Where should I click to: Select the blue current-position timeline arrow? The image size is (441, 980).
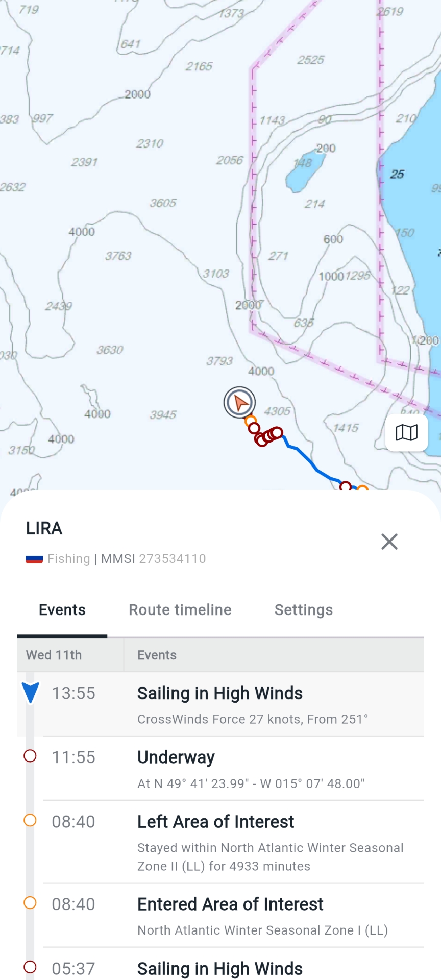pyautogui.click(x=31, y=693)
